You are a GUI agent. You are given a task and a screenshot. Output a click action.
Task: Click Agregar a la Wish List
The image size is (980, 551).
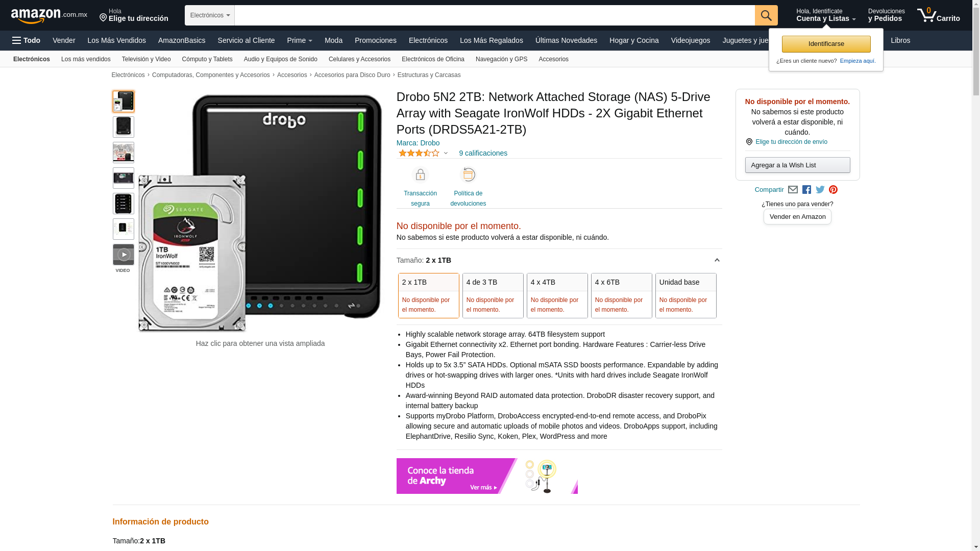point(797,165)
